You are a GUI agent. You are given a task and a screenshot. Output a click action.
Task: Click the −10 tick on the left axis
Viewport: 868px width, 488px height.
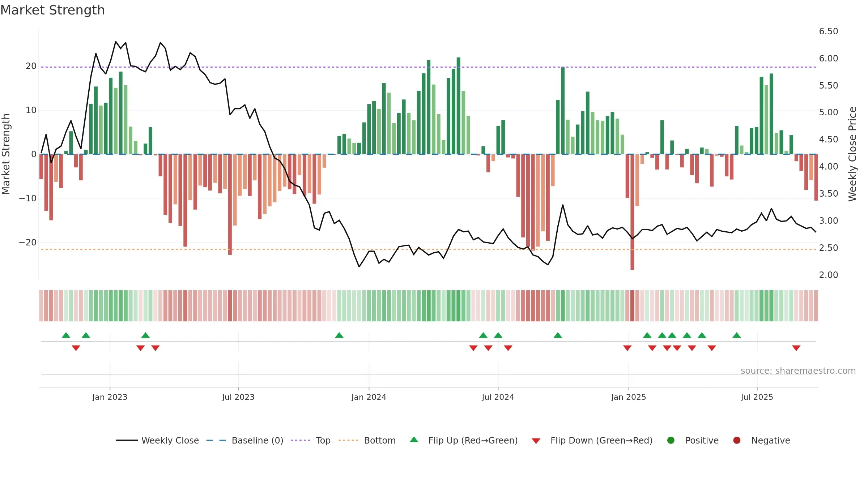(x=28, y=198)
